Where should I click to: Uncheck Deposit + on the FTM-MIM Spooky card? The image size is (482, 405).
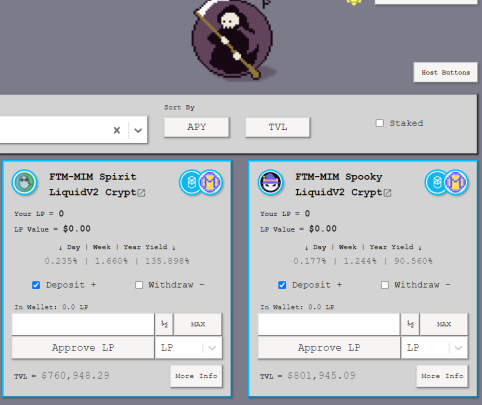pos(282,285)
